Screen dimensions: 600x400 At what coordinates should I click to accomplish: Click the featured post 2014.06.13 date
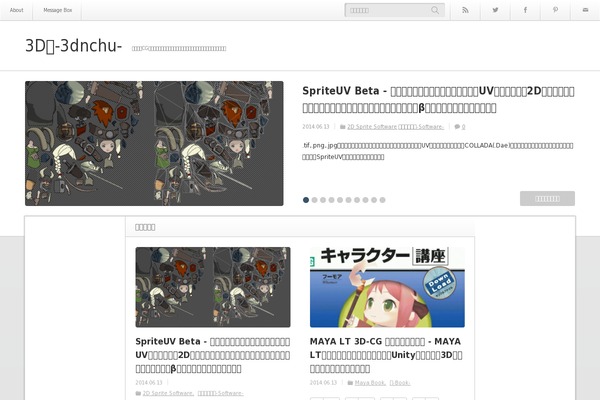tap(316, 127)
